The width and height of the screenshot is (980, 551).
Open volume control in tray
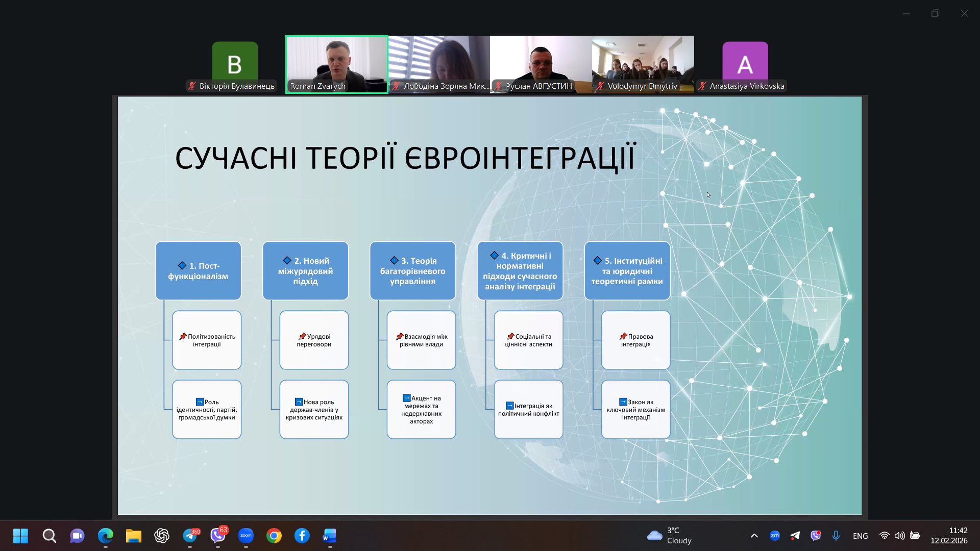[x=899, y=536]
